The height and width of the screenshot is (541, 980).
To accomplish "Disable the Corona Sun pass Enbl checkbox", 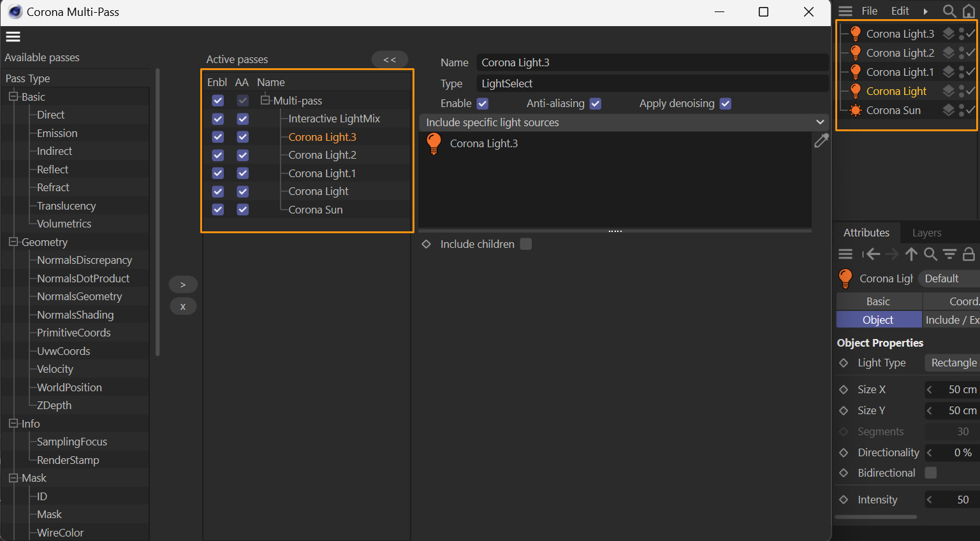I will click(x=218, y=210).
